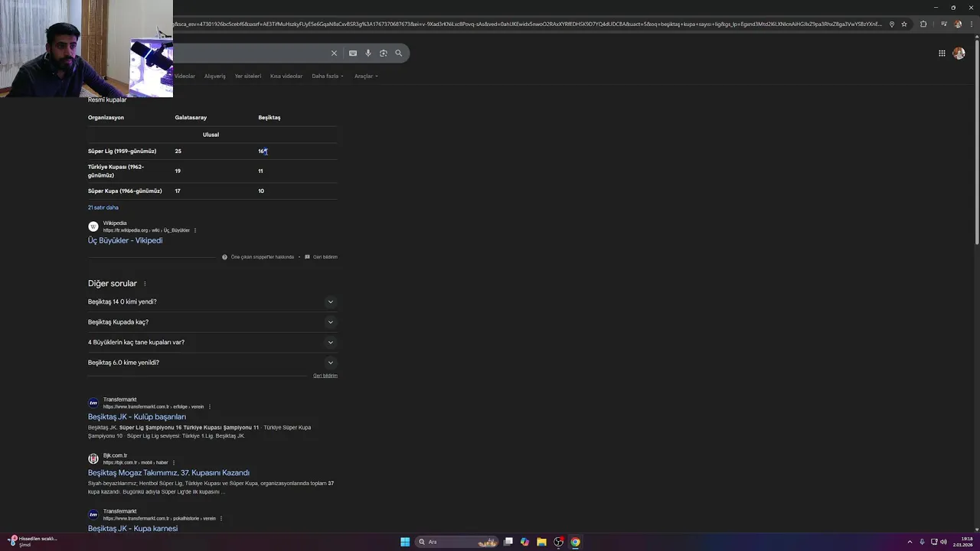
Task: Expand question 'Beşiktaş Kupada kaç?'
Action: [x=211, y=322]
